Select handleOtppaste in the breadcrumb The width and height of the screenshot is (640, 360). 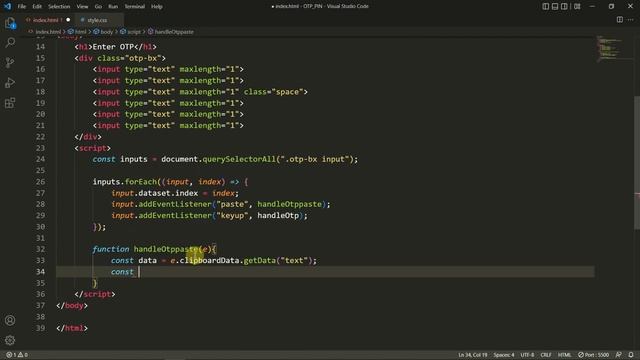tap(174, 32)
